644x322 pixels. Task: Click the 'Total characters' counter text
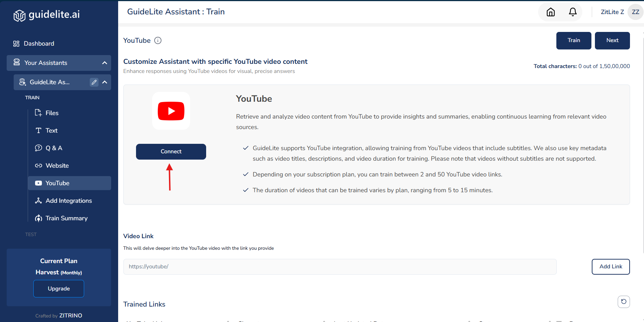point(582,66)
